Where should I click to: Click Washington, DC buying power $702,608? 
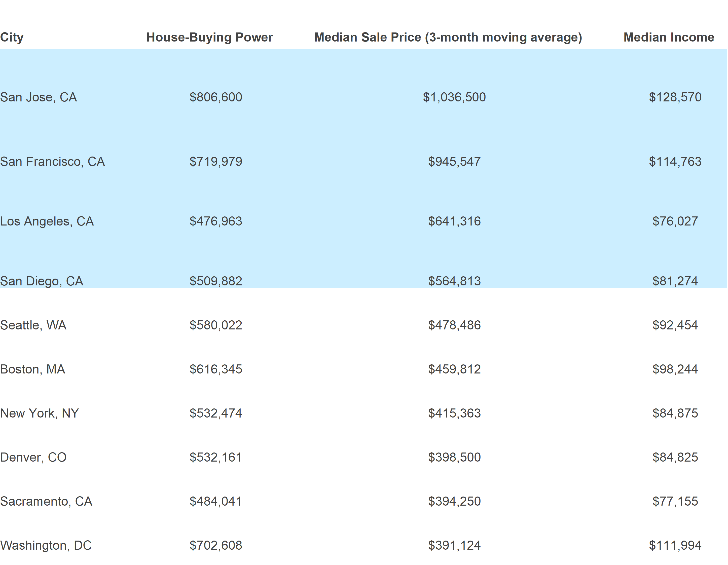point(216,545)
